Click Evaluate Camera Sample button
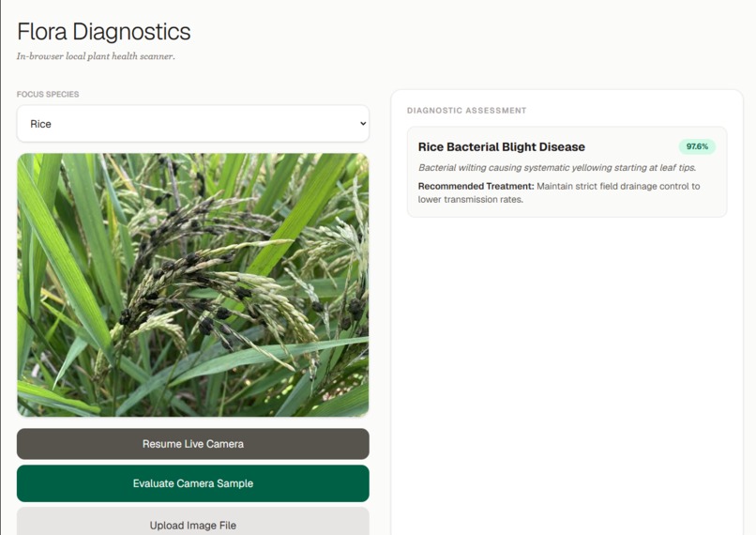Viewport: 756px width, 535px height. [193, 483]
